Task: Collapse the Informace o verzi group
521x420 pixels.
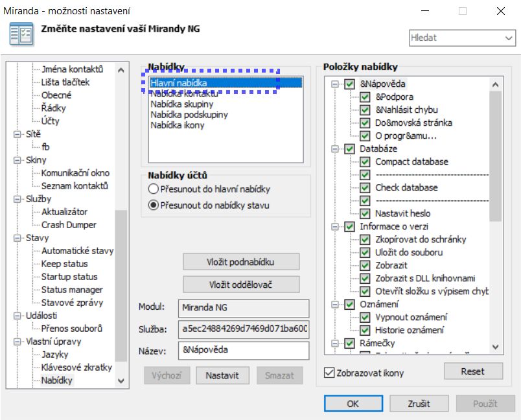Action: [335, 227]
